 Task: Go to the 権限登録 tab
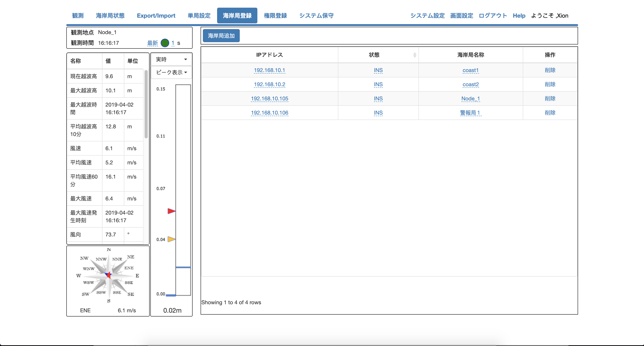(275, 16)
